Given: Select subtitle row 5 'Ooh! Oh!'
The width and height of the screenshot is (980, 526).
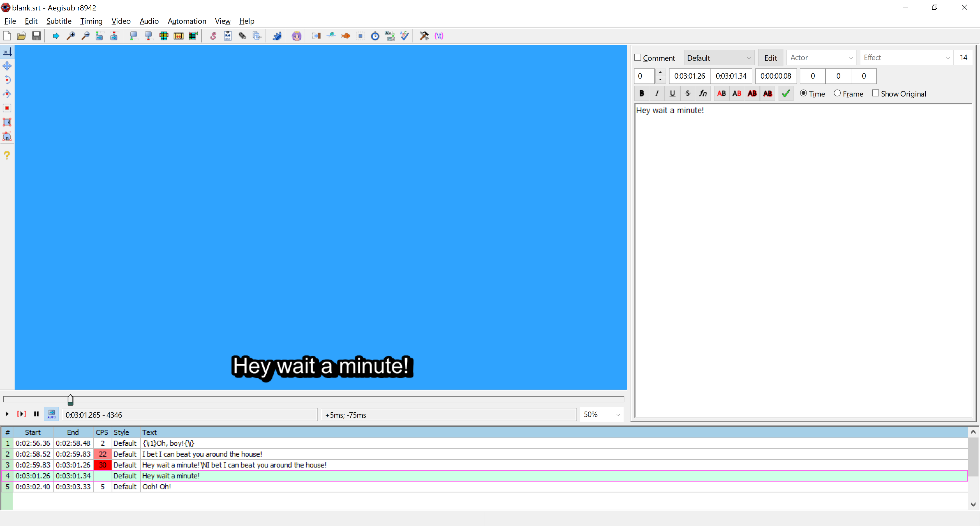Looking at the screenshot, I should [156, 487].
